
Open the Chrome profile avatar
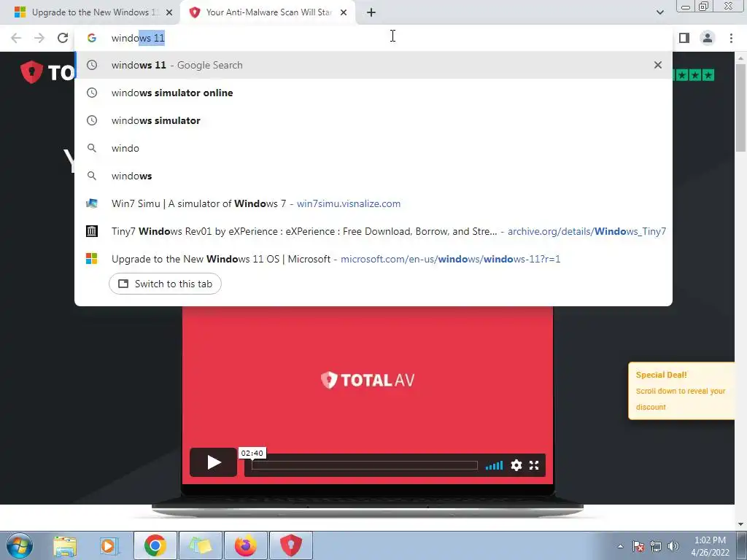pos(708,38)
